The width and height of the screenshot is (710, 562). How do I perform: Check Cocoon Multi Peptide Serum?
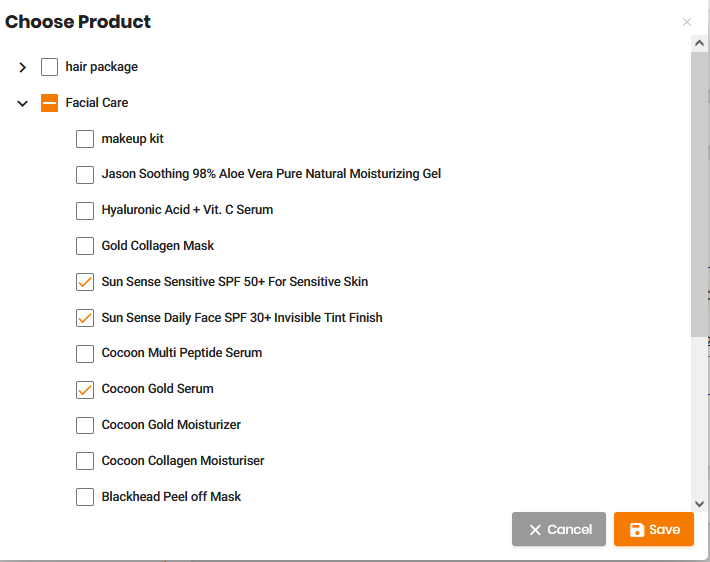click(85, 354)
